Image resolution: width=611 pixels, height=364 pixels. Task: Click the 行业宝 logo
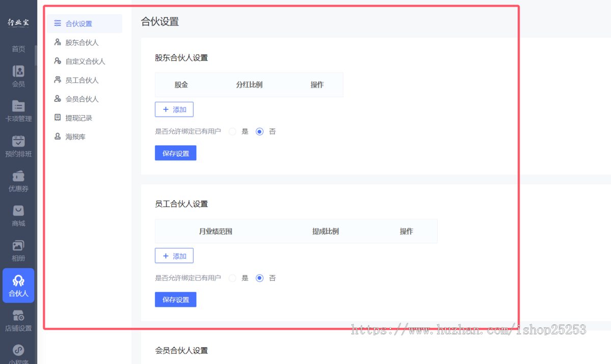point(18,23)
